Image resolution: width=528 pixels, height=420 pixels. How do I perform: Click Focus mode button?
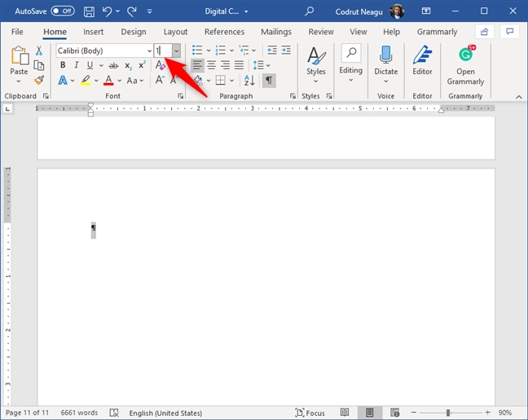(310, 413)
